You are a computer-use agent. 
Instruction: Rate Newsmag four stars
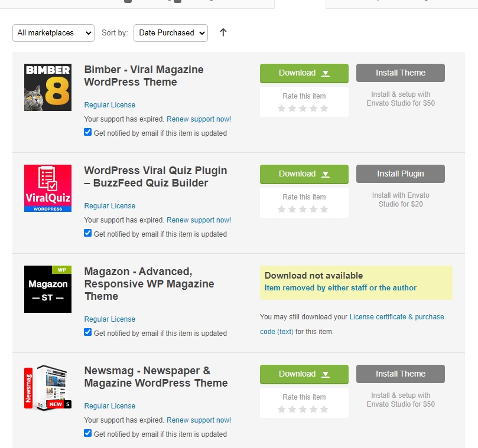pos(313,409)
